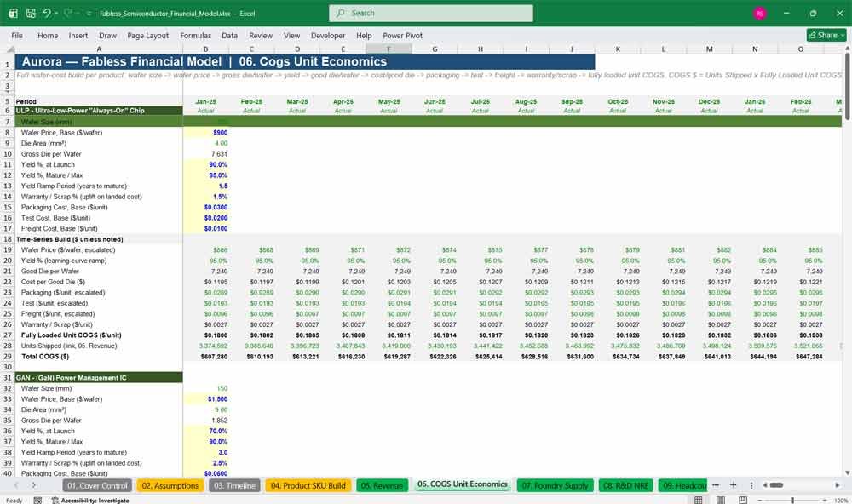Image resolution: width=852 pixels, height=504 pixels.
Task: Click the Save icon in the quick access toolbar
Action: click(31, 13)
